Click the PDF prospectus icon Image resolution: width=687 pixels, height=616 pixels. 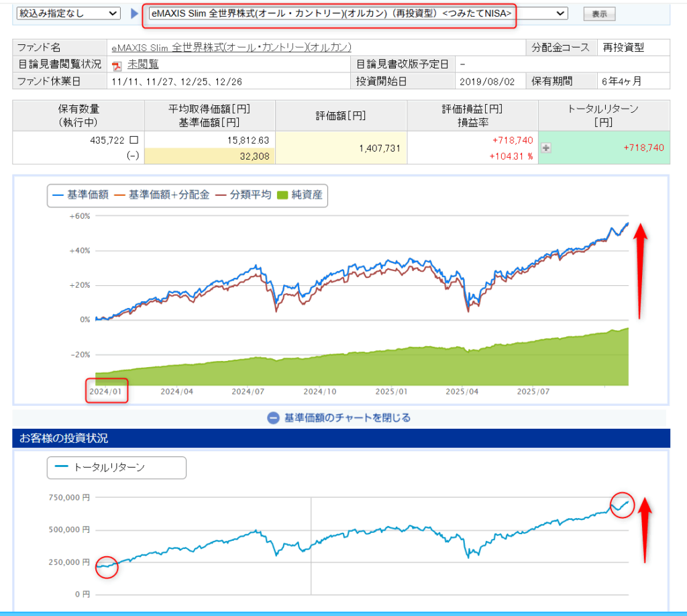click(x=117, y=65)
